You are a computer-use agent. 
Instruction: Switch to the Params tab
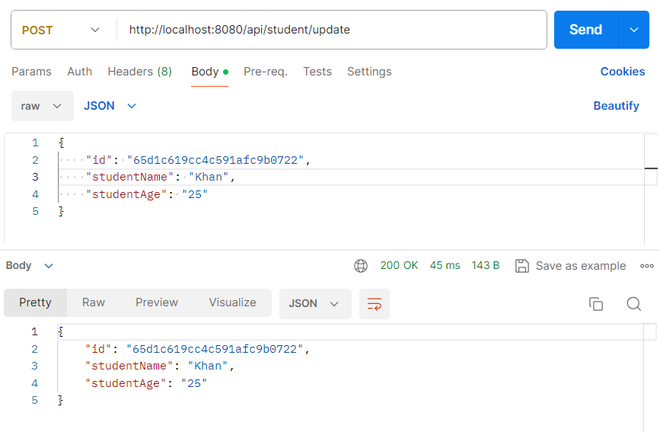point(31,72)
